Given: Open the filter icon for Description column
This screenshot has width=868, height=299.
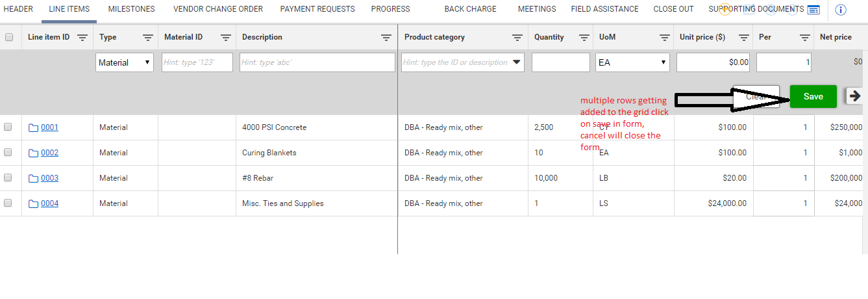Looking at the screenshot, I should 386,38.
